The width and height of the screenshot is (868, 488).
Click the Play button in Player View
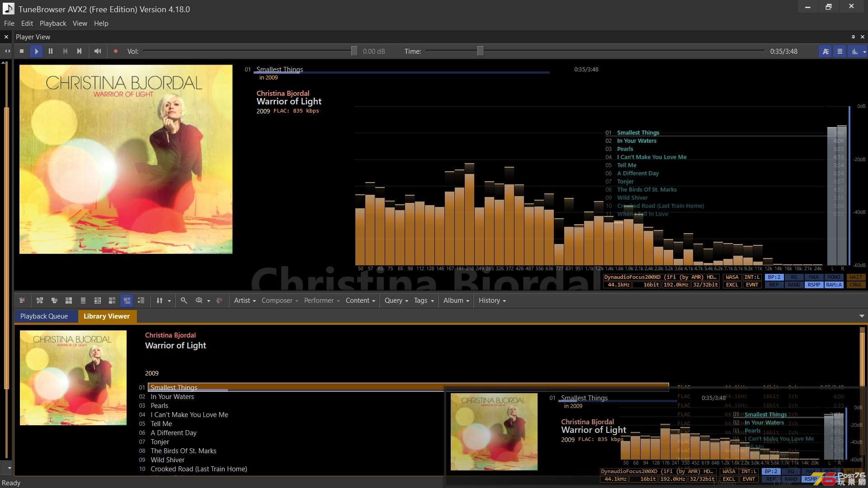coord(36,51)
